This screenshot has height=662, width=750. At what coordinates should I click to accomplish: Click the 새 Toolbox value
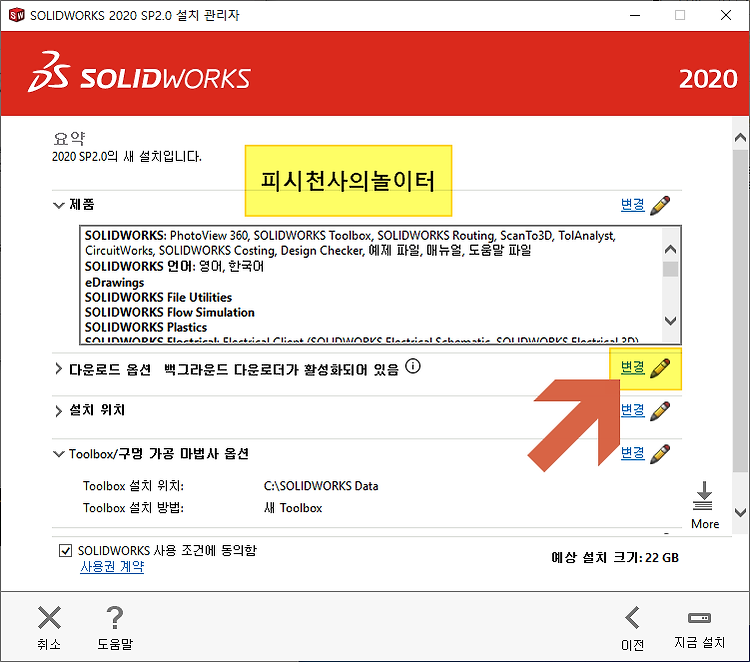[x=293, y=508]
